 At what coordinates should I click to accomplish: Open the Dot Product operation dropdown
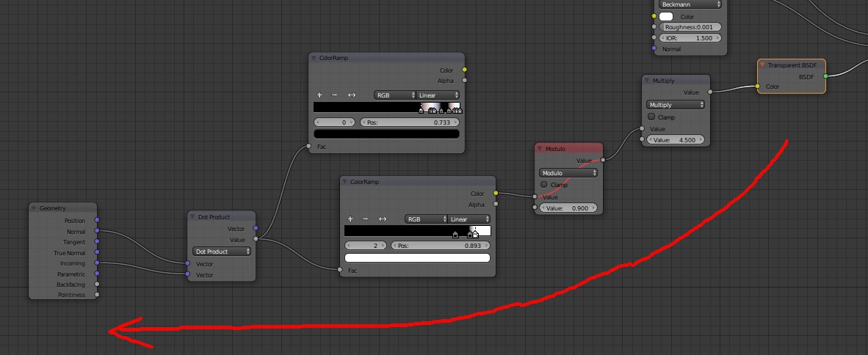coord(222,251)
